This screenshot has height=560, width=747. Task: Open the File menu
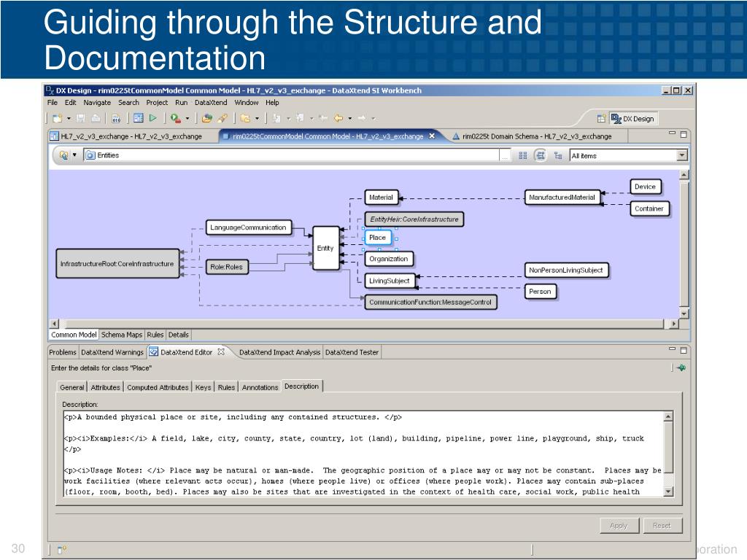(53, 102)
